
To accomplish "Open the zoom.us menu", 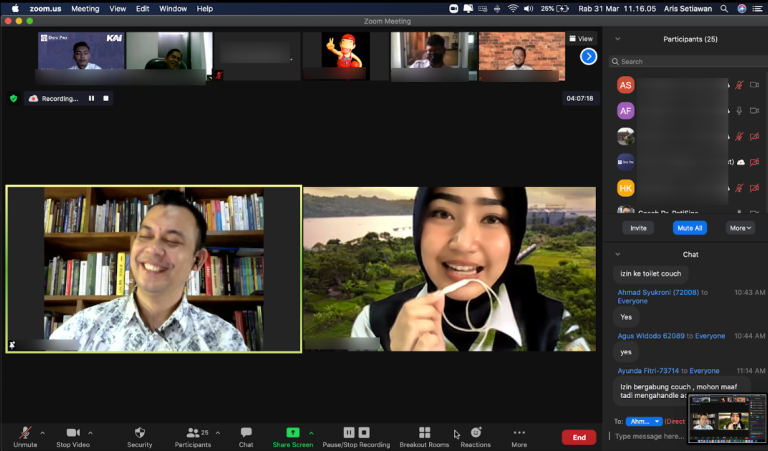I will [x=45, y=8].
